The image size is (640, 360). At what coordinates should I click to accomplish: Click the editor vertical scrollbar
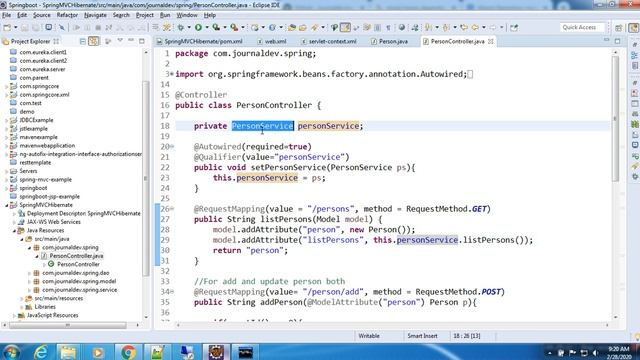tap(616, 118)
